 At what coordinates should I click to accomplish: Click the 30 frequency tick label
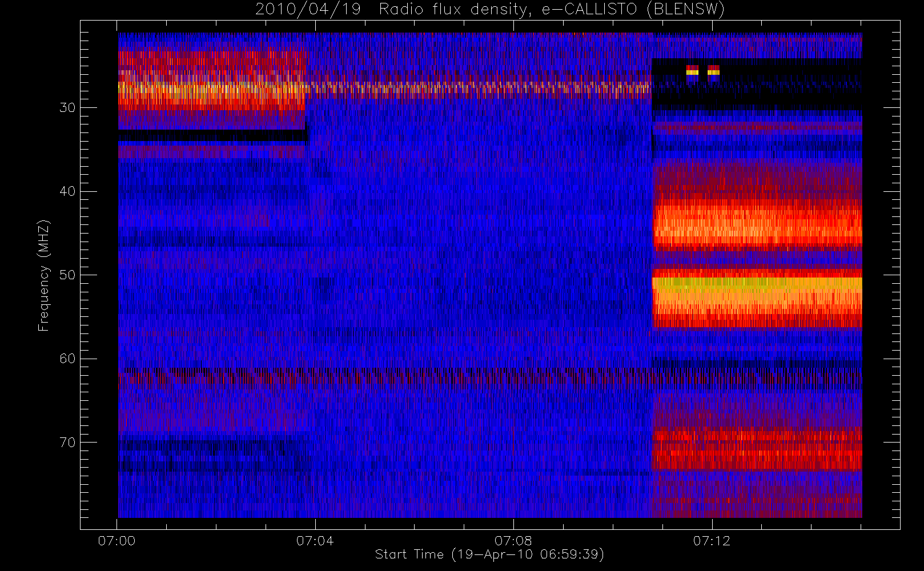coord(67,108)
